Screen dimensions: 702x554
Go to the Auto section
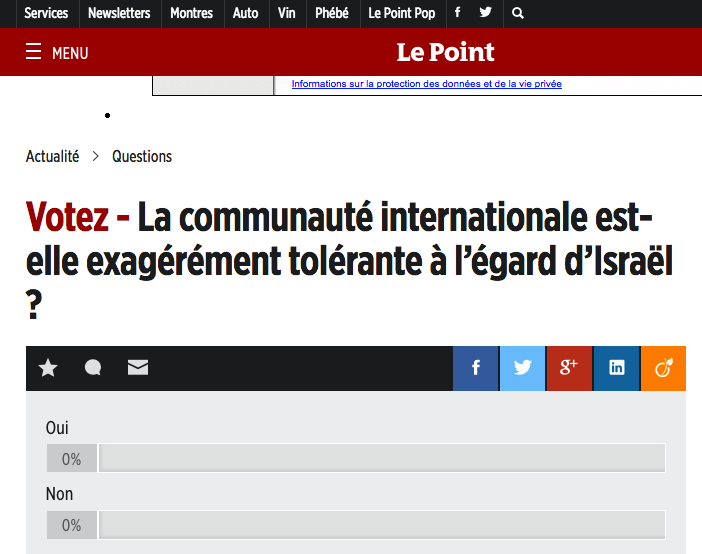pos(245,13)
